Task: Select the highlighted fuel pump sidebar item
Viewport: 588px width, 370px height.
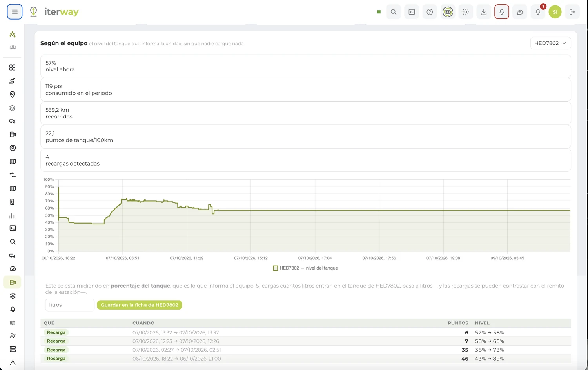Action: pos(13,282)
